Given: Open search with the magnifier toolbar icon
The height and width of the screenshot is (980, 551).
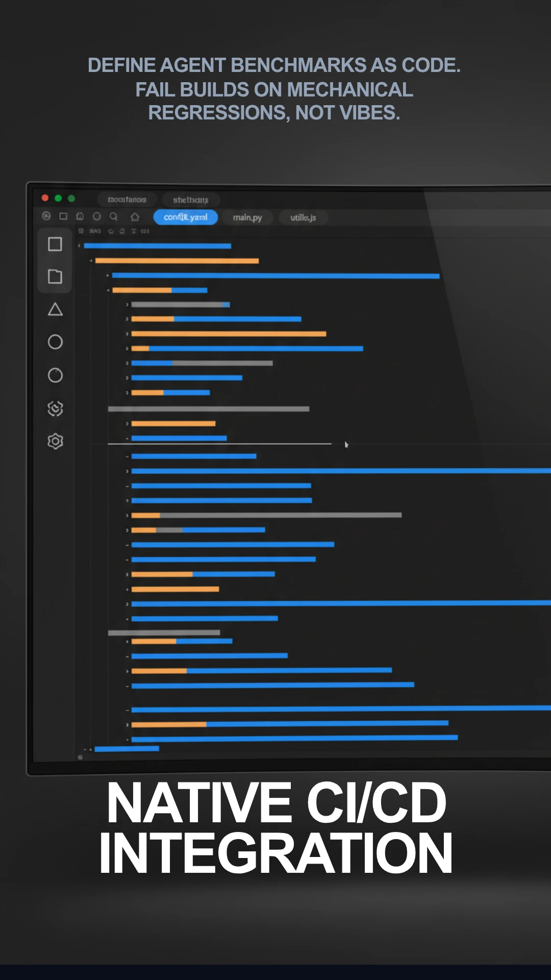Looking at the screenshot, I should (x=114, y=216).
